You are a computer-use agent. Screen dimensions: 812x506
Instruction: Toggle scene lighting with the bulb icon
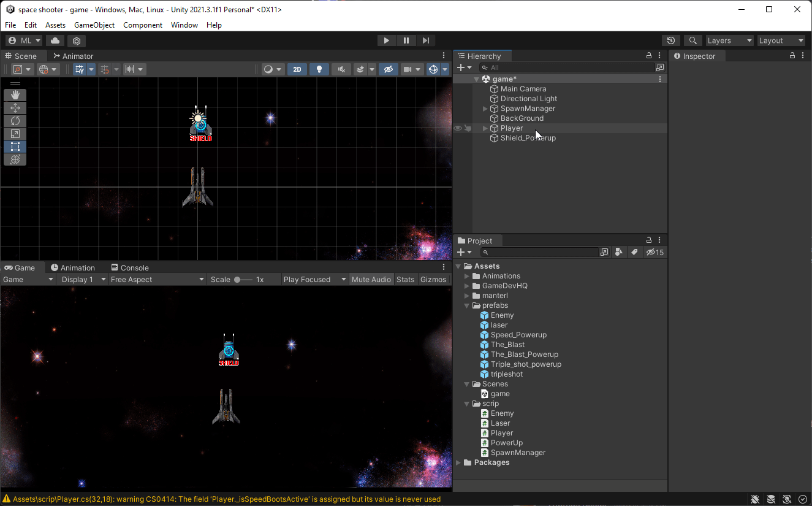319,69
